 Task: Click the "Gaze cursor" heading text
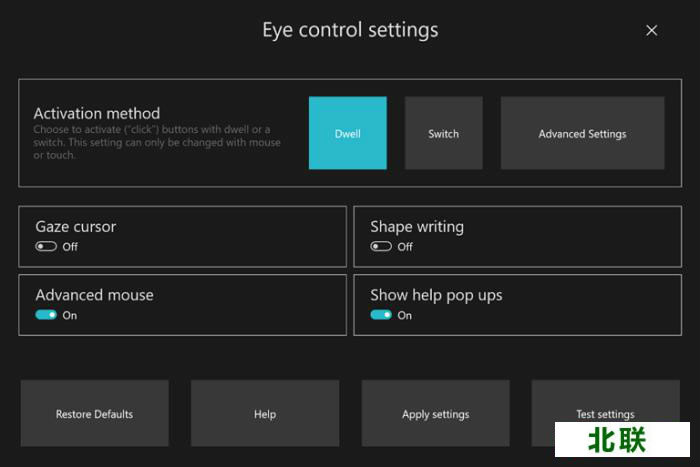pyautogui.click(x=76, y=227)
